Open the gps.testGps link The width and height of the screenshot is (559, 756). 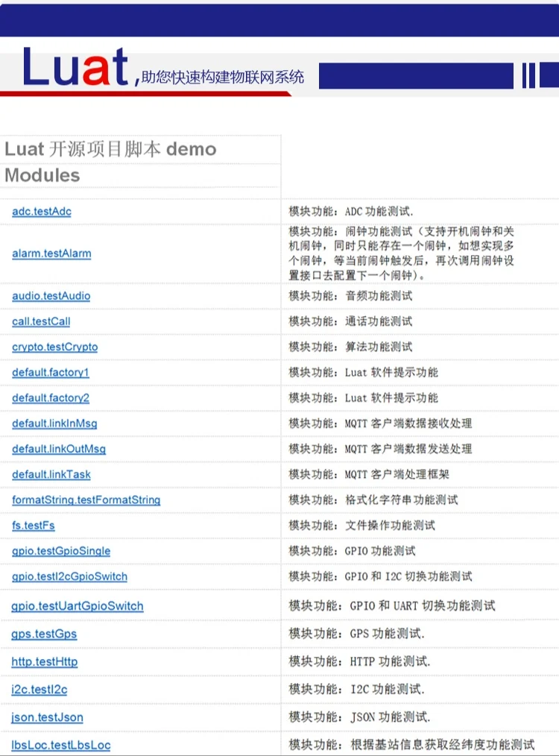pyautogui.click(x=44, y=634)
